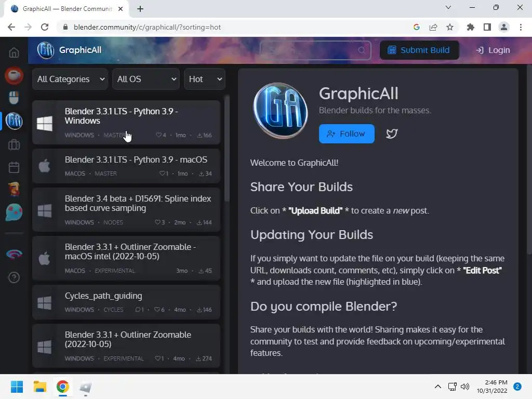Open the Chrome profile avatar
Image resolution: width=532 pixels, height=399 pixels.
point(504,27)
